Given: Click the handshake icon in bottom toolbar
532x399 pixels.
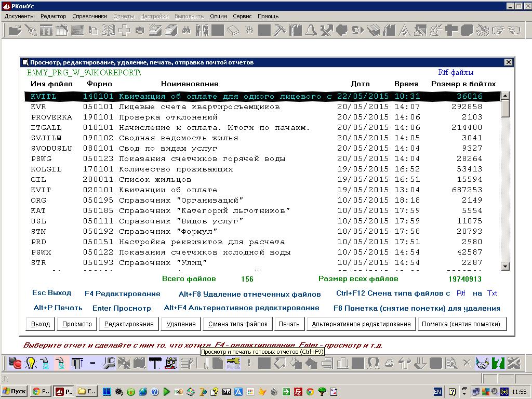Looking at the screenshot, I should tap(483, 363).
